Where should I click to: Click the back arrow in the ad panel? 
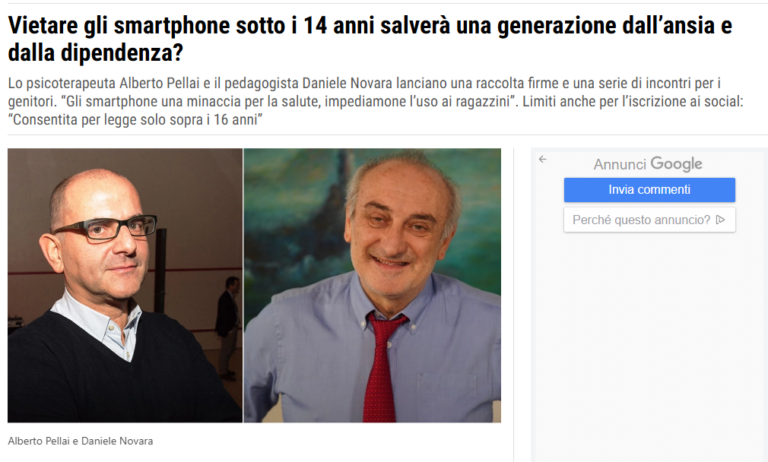click(542, 159)
